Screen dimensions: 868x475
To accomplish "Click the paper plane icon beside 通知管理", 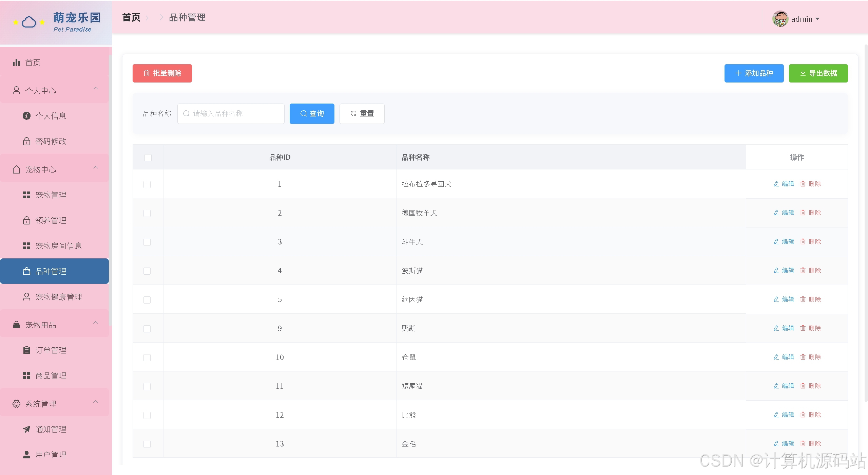I will (26, 429).
